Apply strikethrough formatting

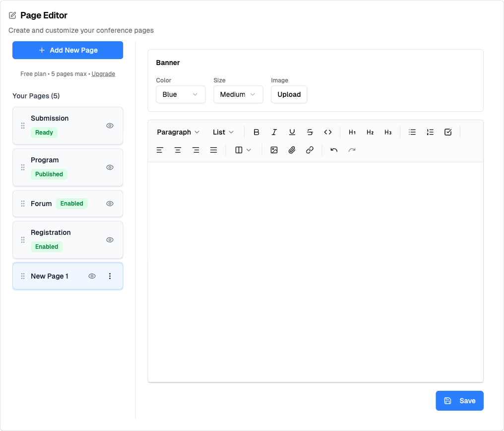(x=310, y=132)
